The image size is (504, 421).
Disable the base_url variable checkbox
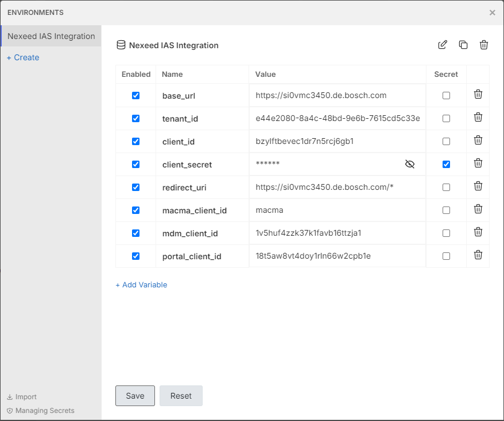(135, 96)
